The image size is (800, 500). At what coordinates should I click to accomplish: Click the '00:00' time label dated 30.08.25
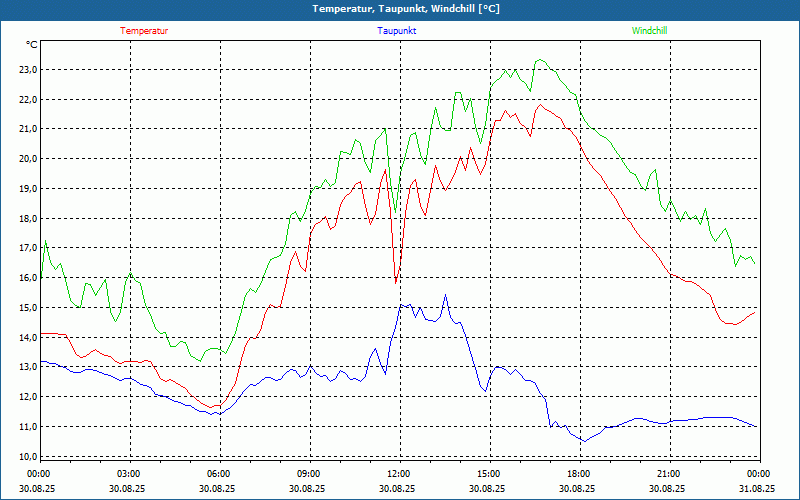[37, 474]
